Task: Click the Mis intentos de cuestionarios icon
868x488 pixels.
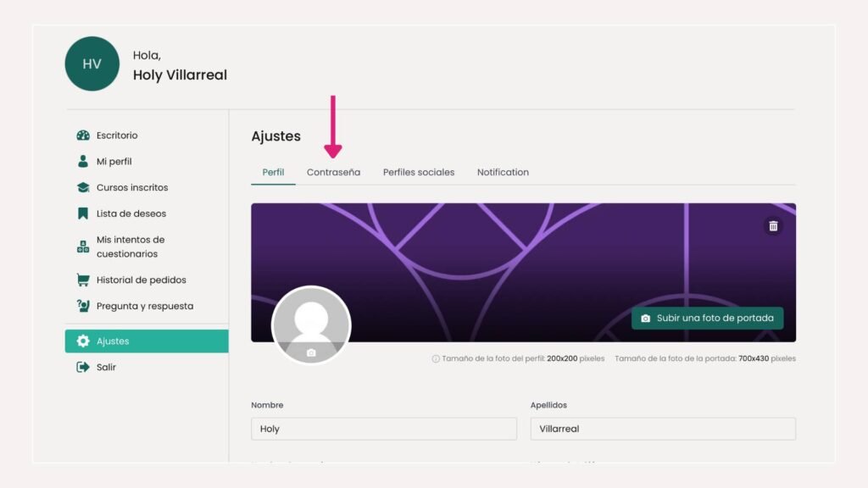Action: [83, 247]
